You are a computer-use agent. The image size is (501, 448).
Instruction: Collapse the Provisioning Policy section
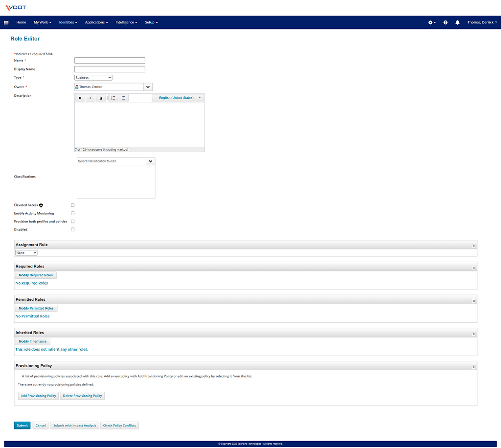473,367
